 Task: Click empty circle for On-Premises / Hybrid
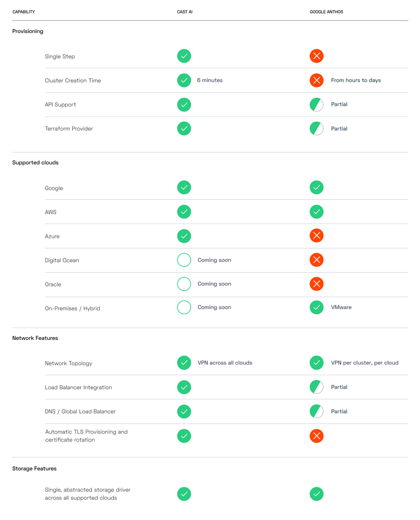point(184,307)
